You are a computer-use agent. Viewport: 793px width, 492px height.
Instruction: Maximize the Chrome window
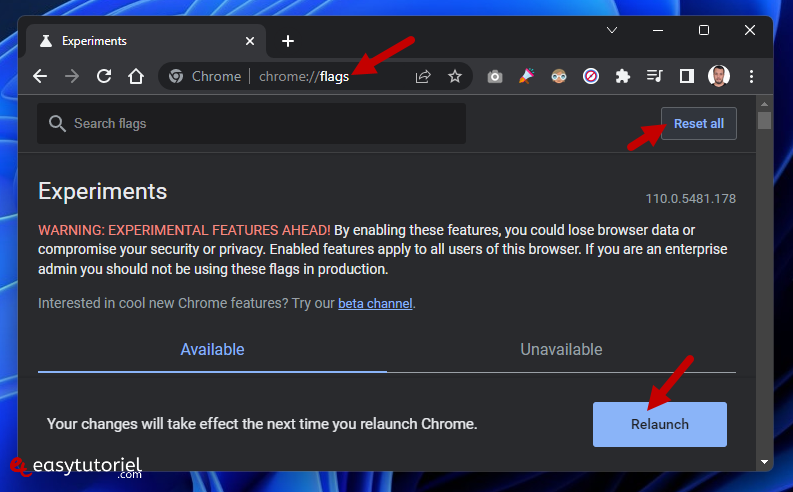point(703,30)
